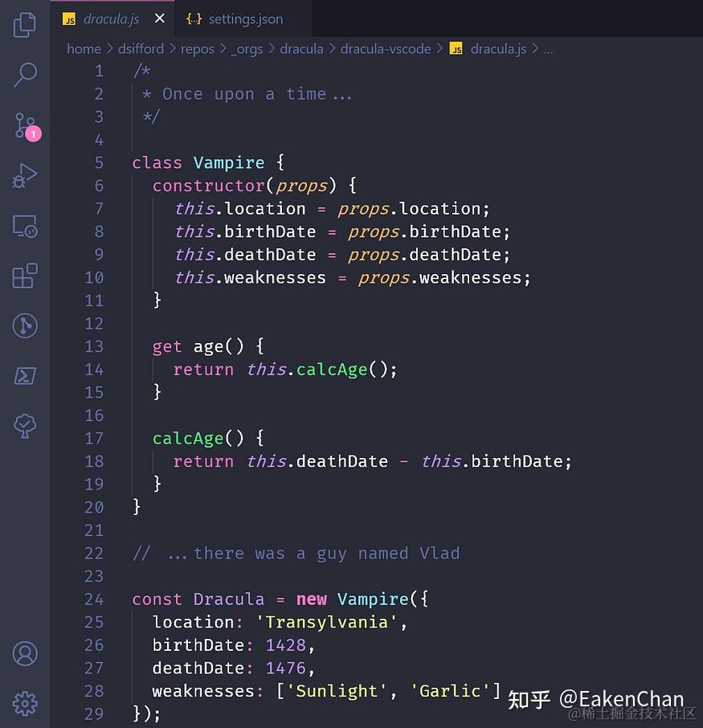Expand the breadcrumb ellipsis after dracula.js
Image resolution: width=703 pixels, height=728 pixels.
pos(548,49)
